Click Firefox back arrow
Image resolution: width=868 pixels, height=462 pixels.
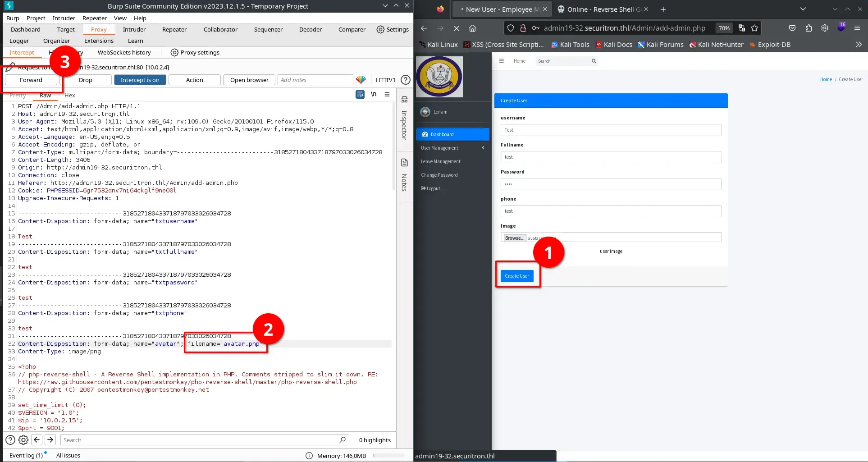click(424, 28)
